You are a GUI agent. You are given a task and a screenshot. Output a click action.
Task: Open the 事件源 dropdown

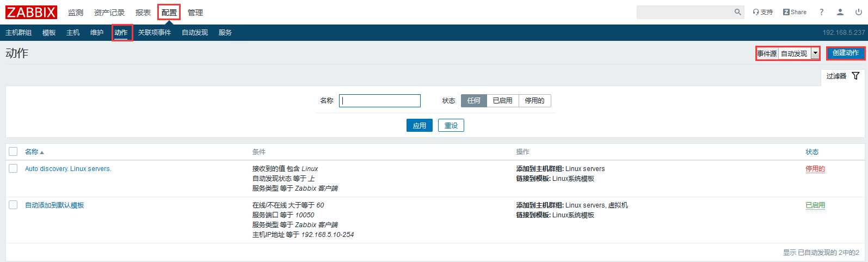pos(799,53)
